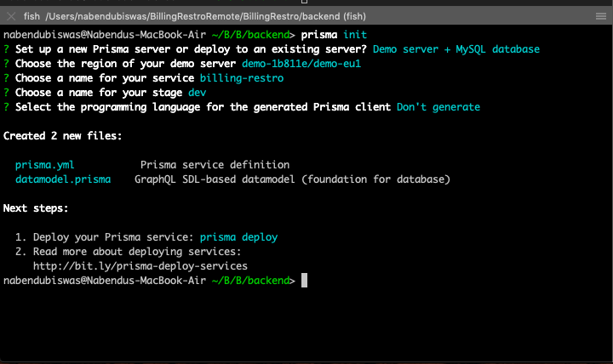The height and width of the screenshot is (364, 613).
Task: Click 'Choose a name for your stage' question
Action: point(99,93)
